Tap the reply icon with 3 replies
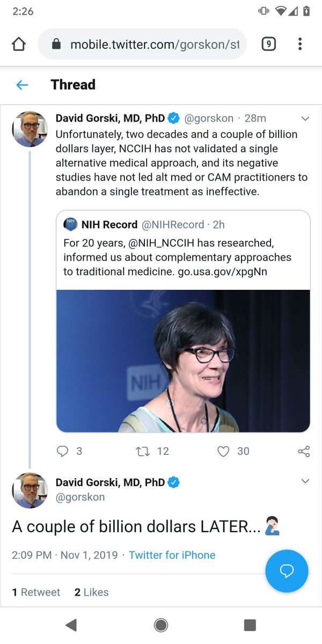322x644 pixels. coord(63,451)
